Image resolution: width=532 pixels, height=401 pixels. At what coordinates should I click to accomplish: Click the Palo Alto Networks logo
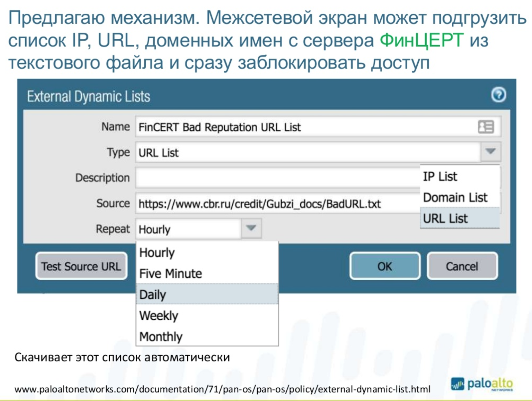[x=482, y=384]
